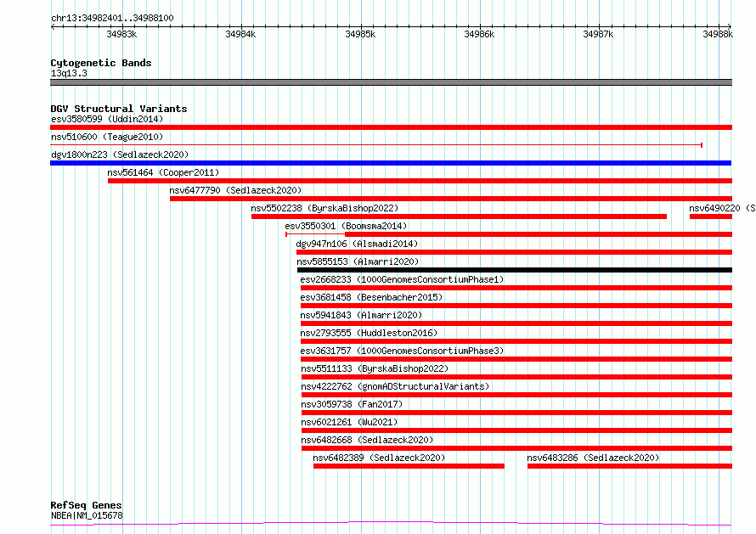Select the black nsv5855153 variant bar
The height and width of the screenshot is (534, 756).
(515, 270)
